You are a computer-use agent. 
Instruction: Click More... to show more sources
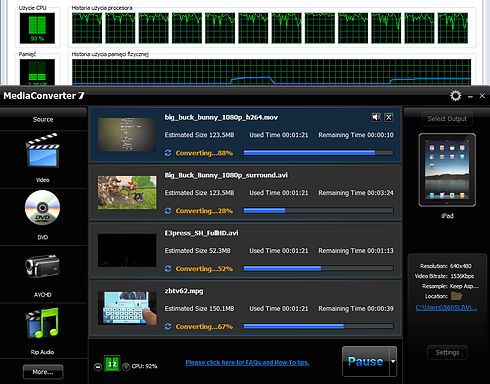43,372
